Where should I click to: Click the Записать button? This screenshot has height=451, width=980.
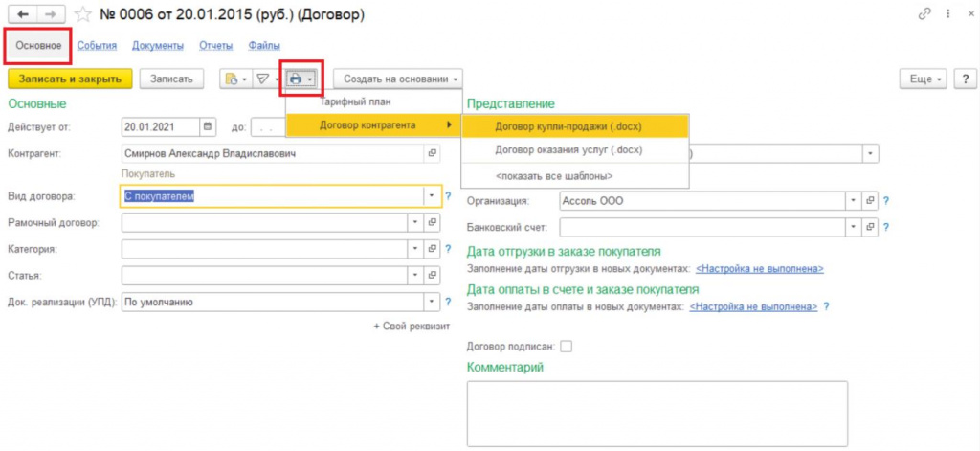coord(172,79)
